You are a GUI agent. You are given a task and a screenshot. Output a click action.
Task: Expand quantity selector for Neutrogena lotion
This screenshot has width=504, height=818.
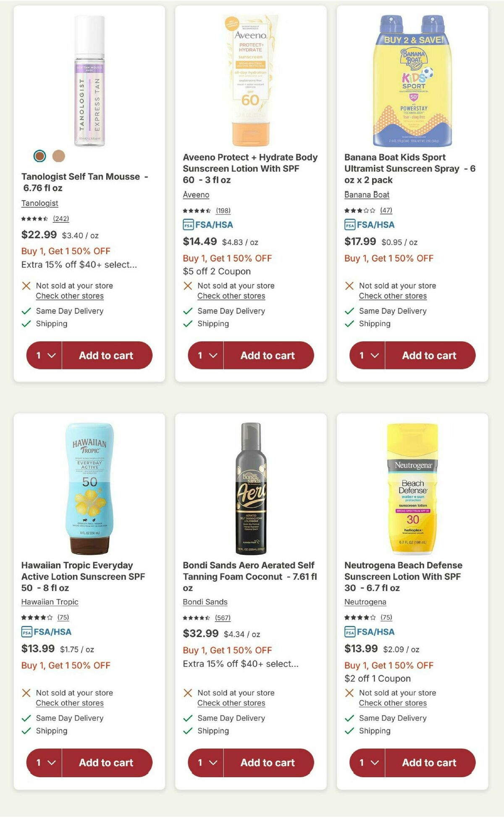pyautogui.click(x=367, y=763)
